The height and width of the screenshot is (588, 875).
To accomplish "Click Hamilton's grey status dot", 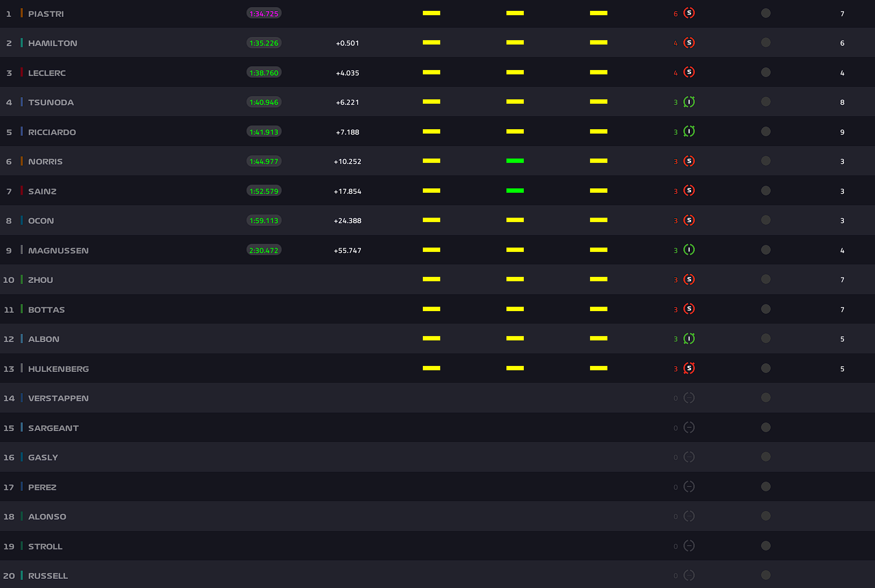I will tap(766, 42).
